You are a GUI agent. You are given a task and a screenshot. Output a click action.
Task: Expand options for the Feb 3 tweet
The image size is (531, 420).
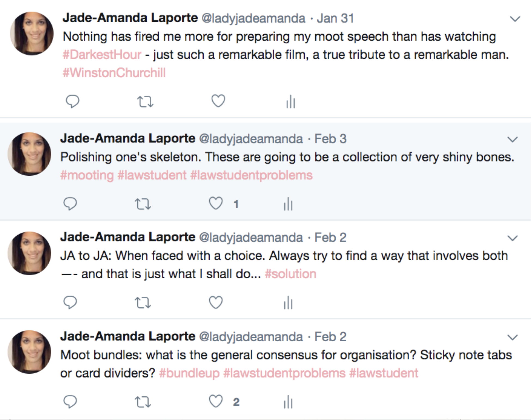(x=512, y=139)
